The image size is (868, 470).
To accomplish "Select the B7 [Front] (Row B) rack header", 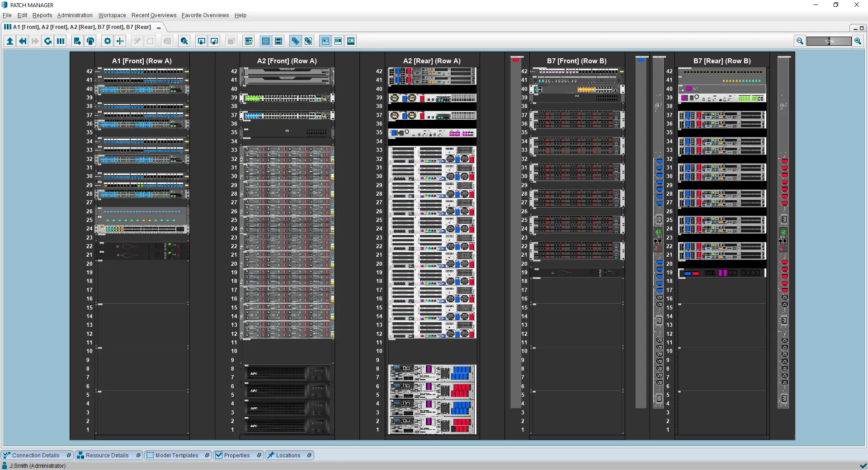I will coord(577,61).
